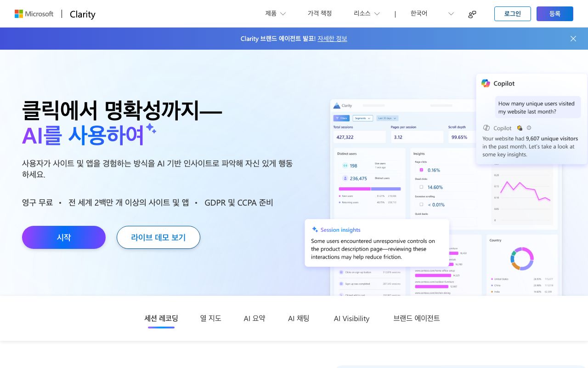The image size is (588, 368).
Task: Click the Session insights sparkle icon
Action: [x=315, y=230]
